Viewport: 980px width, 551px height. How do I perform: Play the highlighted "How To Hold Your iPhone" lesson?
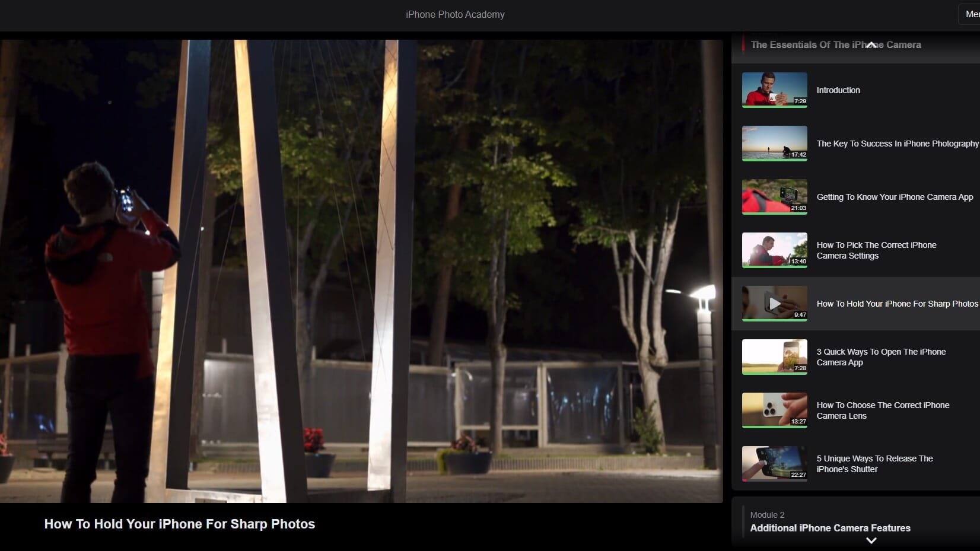click(896, 304)
